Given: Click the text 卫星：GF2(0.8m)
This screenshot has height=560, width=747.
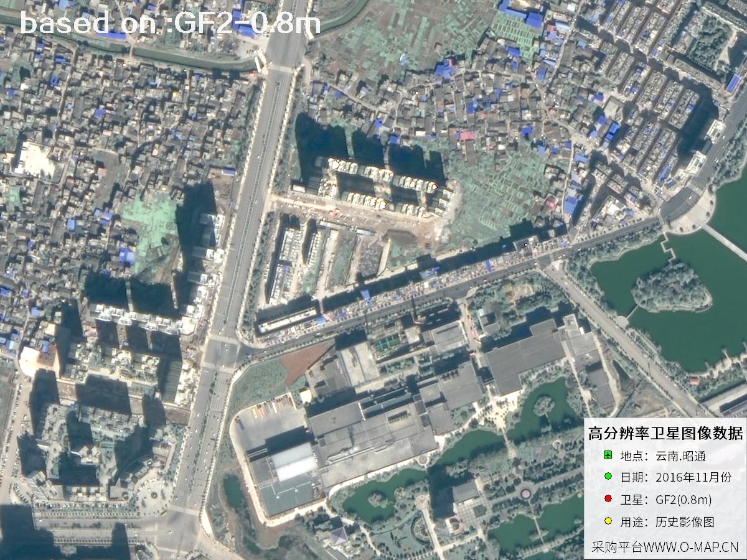Looking at the screenshot, I should [666, 500].
